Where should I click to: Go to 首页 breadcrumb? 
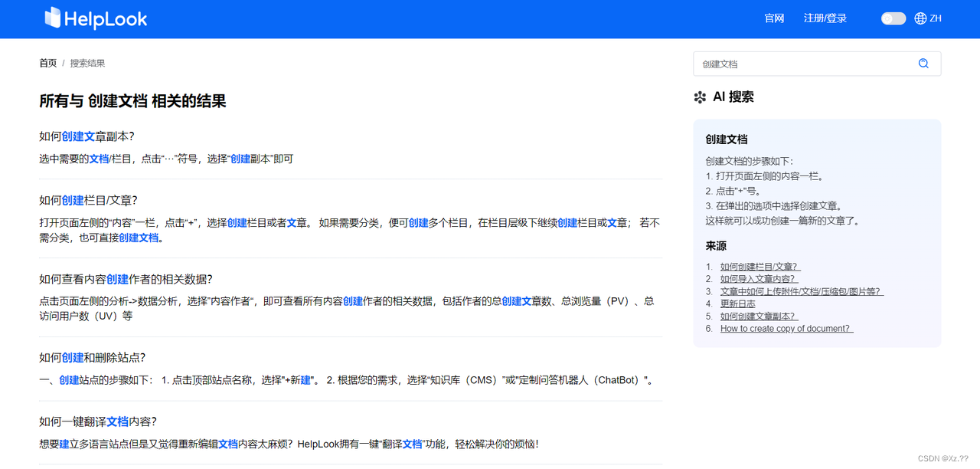pos(48,63)
